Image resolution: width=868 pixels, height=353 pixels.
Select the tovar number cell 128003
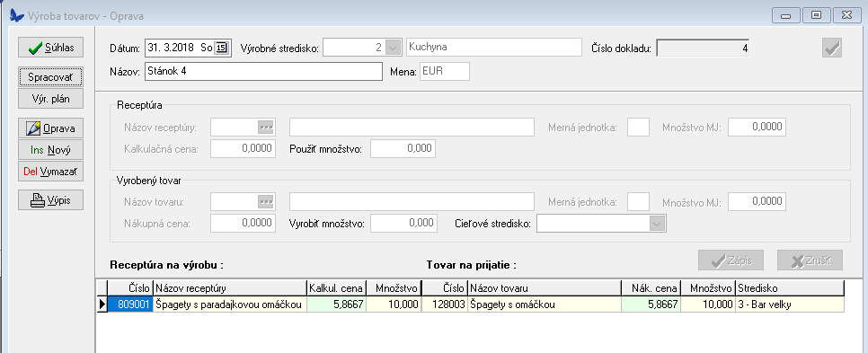coord(445,304)
